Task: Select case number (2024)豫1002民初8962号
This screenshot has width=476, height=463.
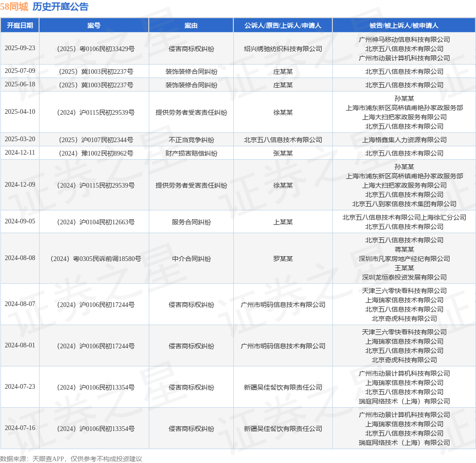Action: [x=96, y=153]
